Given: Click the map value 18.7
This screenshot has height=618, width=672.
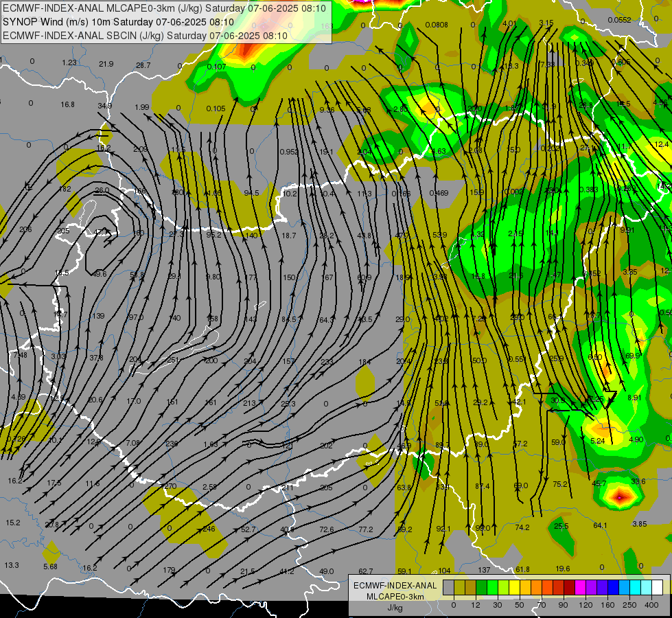Looking at the screenshot, I should tap(289, 236).
